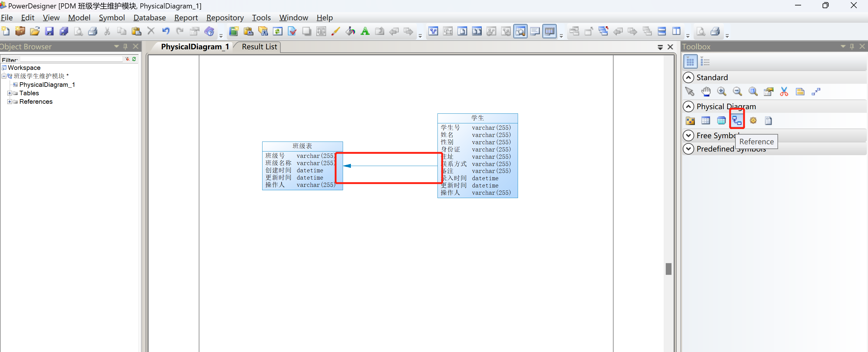Select the Reference tool in Toolbox
The height and width of the screenshot is (352, 868).
[x=737, y=120]
